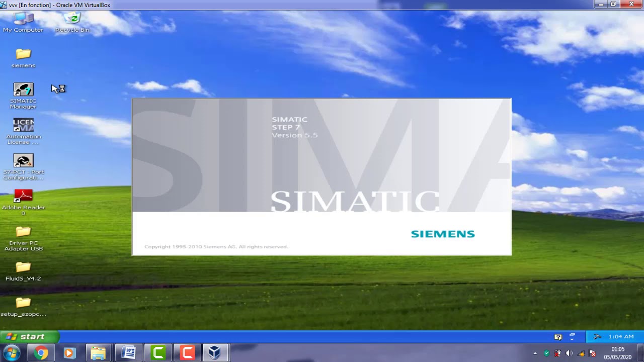Open the network signal tray icon
This screenshot has height=362, width=644.
click(x=581, y=353)
